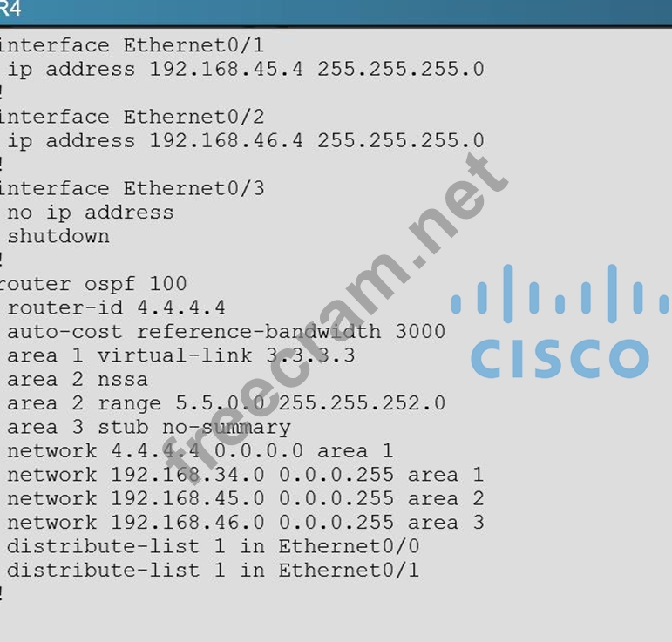Image resolution: width=672 pixels, height=642 pixels.
Task: Click the distribute-list line for Ethernet0/0
Action: [213, 546]
